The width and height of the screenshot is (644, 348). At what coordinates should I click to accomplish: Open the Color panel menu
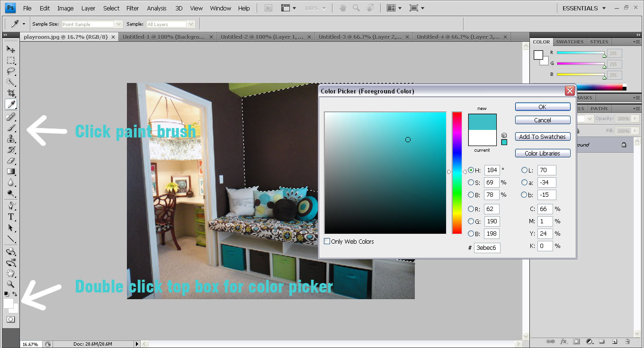[637, 42]
